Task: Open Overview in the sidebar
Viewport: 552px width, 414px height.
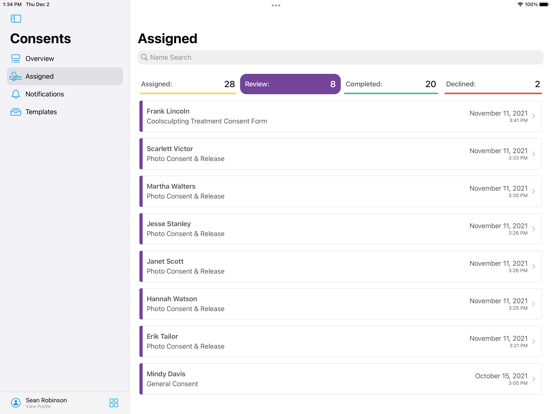Action: pos(65,58)
